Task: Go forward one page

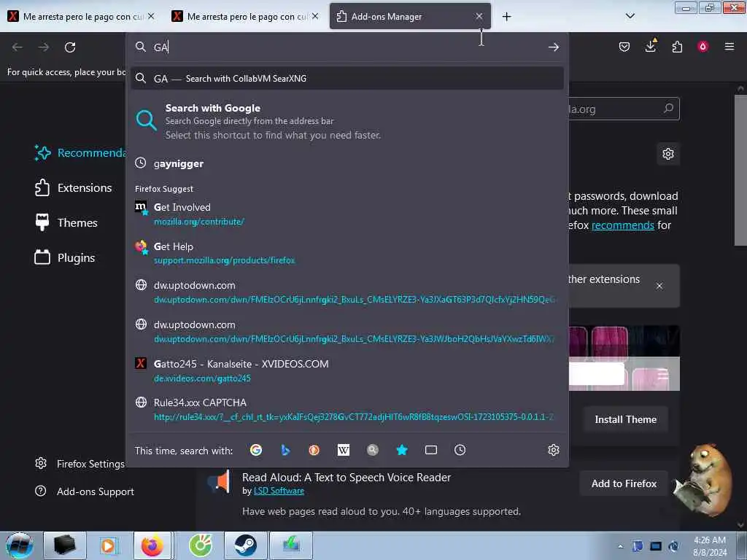Action: pos(43,47)
